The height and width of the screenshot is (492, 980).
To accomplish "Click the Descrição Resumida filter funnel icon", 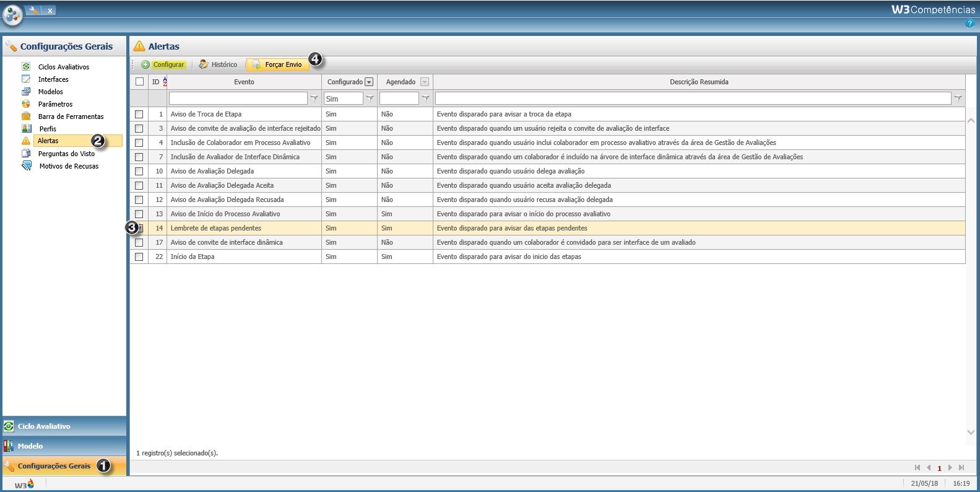I will coord(958,99).
